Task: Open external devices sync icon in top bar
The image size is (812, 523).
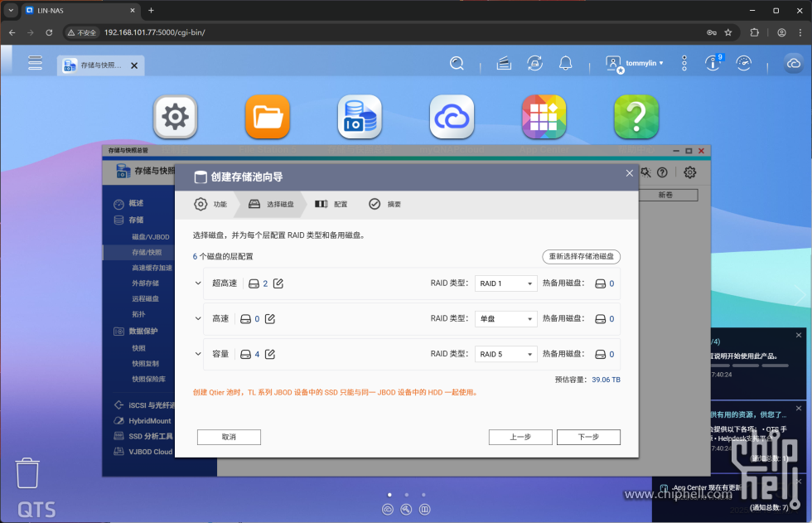Action: (535, 63)
